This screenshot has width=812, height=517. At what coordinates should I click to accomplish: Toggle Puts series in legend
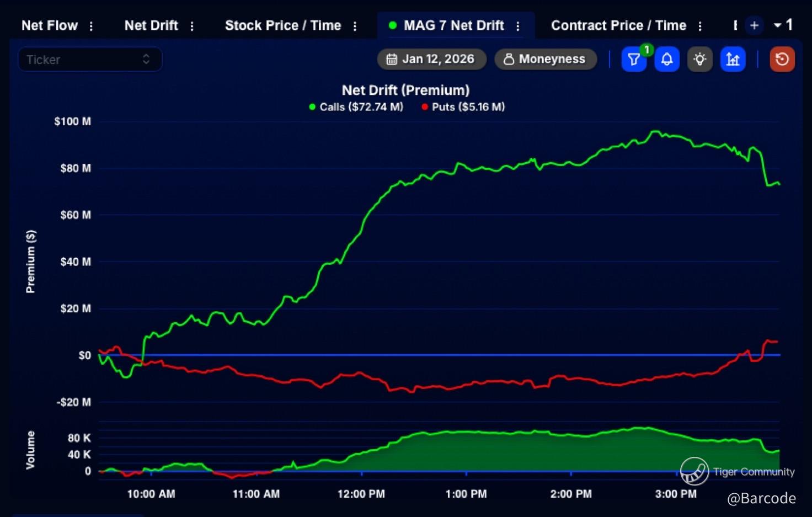point(463,106)
